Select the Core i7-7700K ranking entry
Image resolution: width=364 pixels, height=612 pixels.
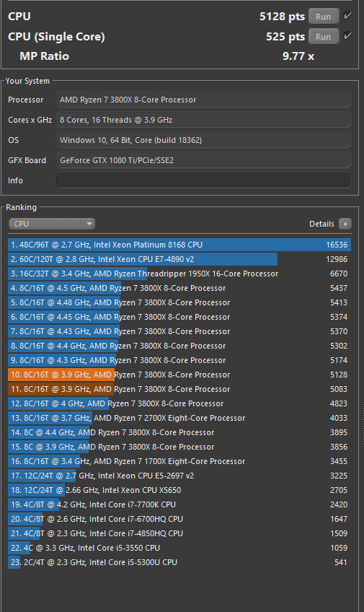[179, 504]
